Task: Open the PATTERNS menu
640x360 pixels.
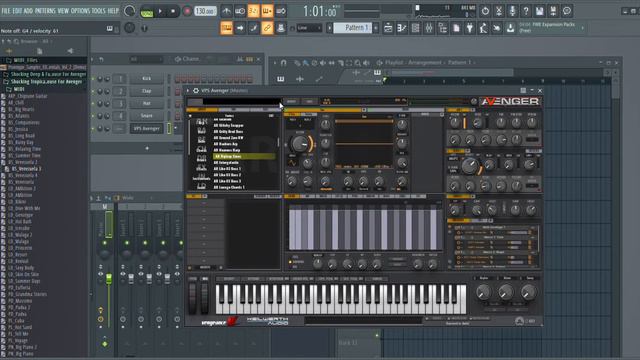Action: pos(45,11)
